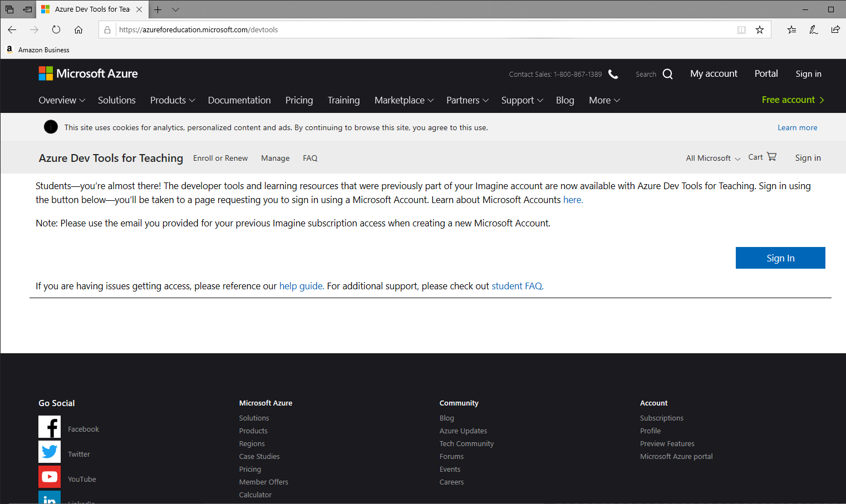Refresh the page in browser toolbar
Screen dimensions: 846x504
[56, 30]
